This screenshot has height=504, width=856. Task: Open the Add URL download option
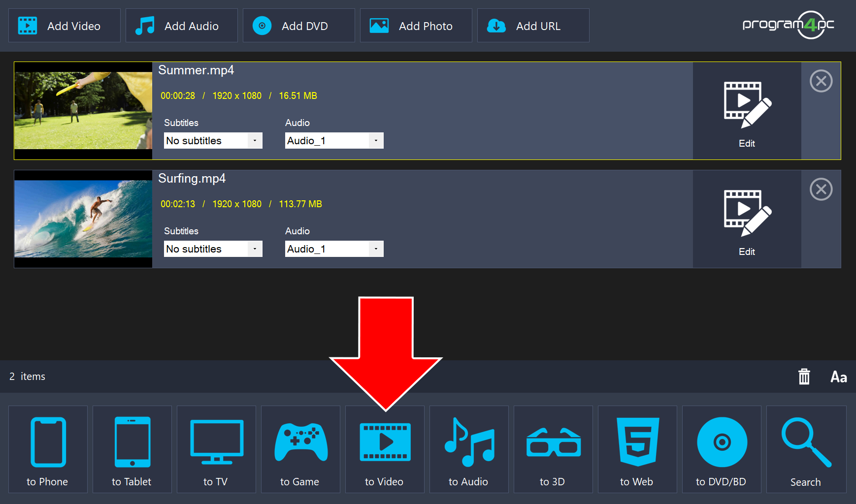coord(533,26)
